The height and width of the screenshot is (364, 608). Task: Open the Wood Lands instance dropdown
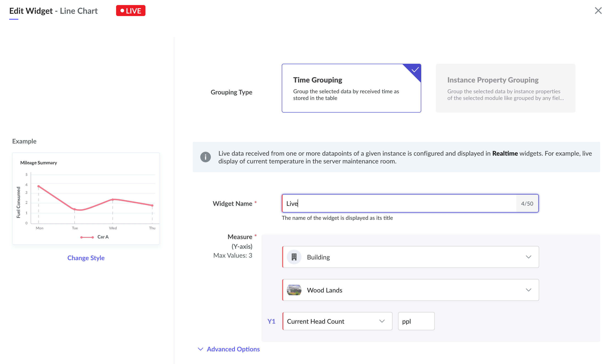click(x=410, y=290)
